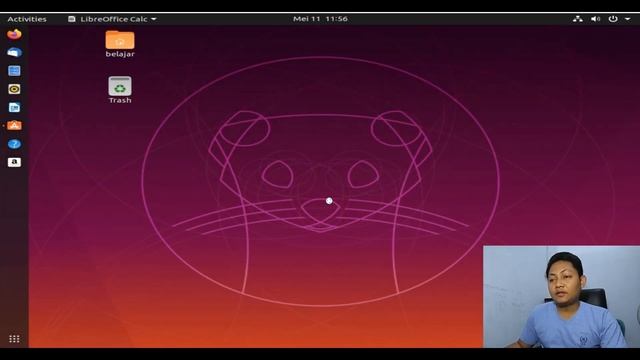The image size is (640, 360).
Task: Open Ubuntu Software from the dock
Action: pyautogui.click(x=14, y=125)
